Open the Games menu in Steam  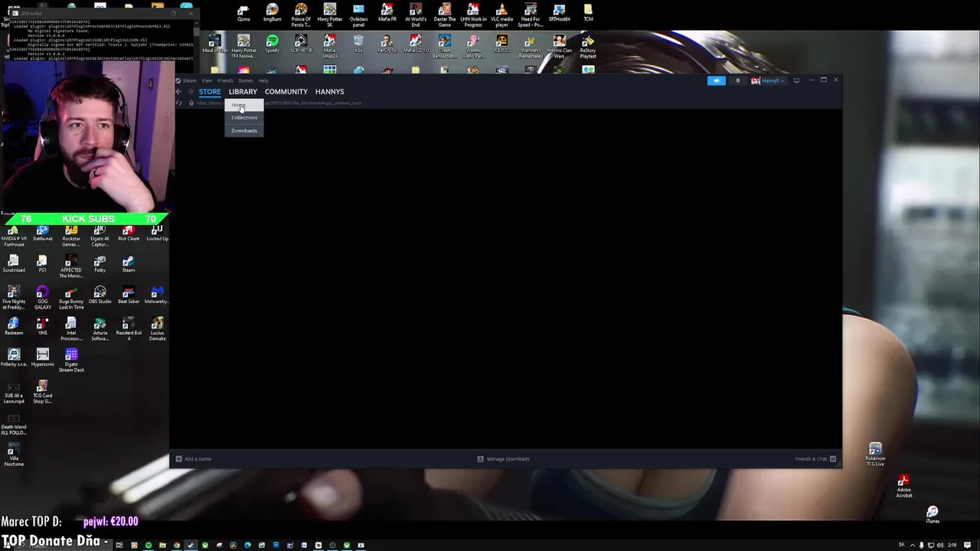pos(246,80)
